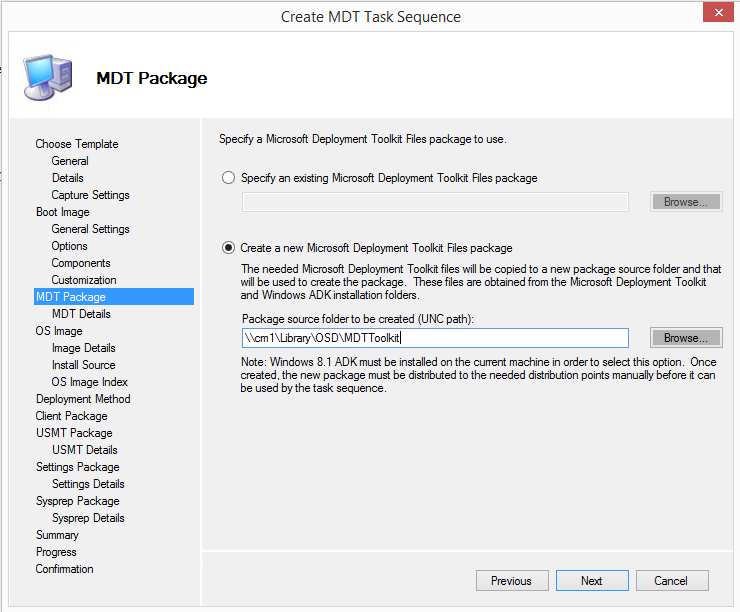The width and height of the screenshot is (740, 612).
Task: Open the Sysprep Package step
Action: click(x=78, y=501)
